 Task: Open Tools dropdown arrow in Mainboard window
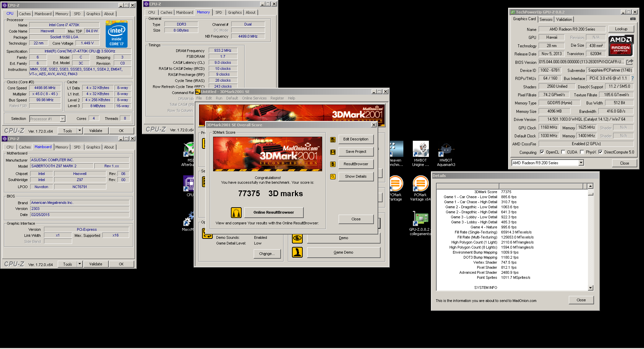(80, 264)
